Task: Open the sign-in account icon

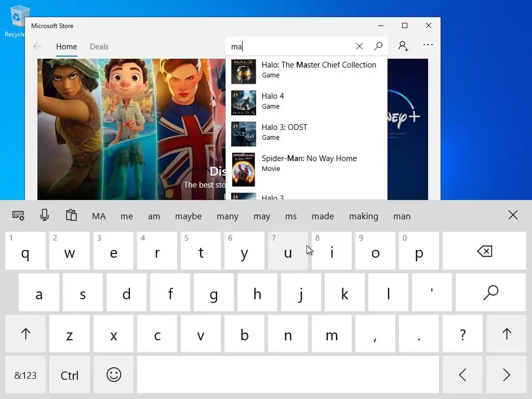Action: (x=403, y=46)
